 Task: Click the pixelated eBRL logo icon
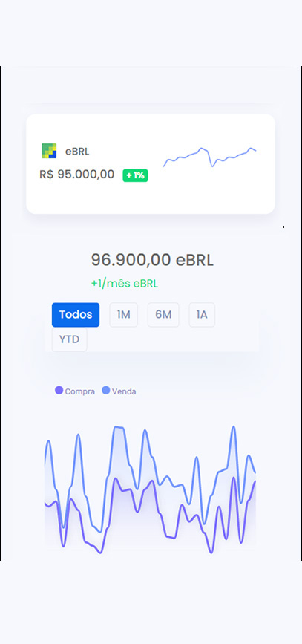[49, 151]
